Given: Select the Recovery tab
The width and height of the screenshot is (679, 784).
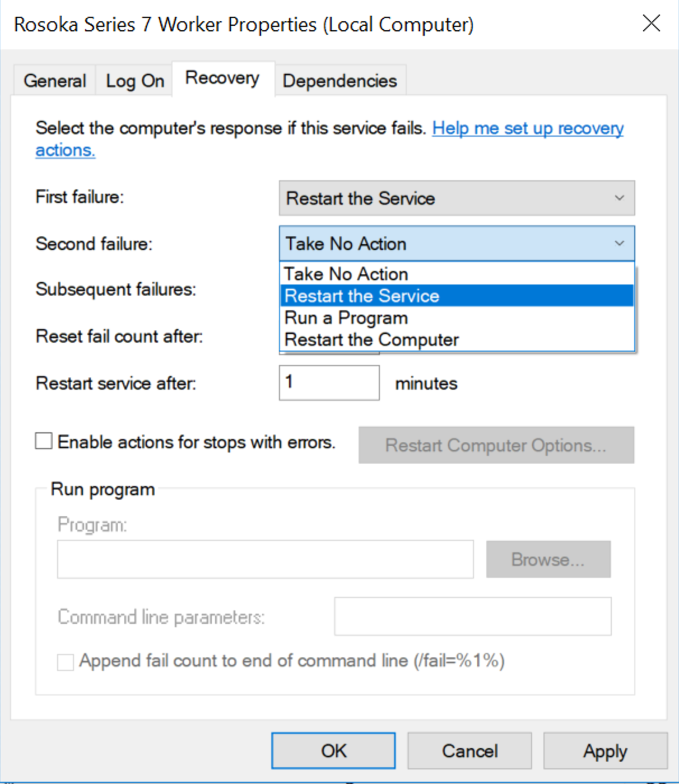Looking at the screenshot, I should (x=222, y=78).
